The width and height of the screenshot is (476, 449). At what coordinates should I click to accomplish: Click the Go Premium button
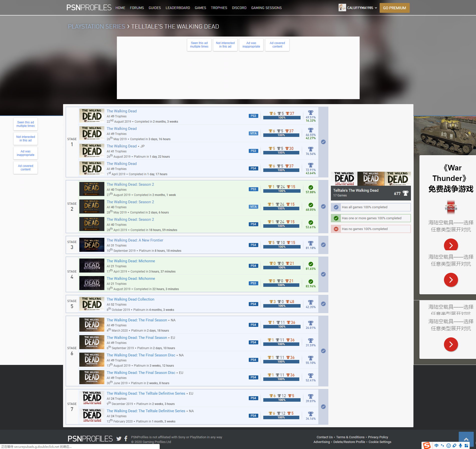(395, 8)
